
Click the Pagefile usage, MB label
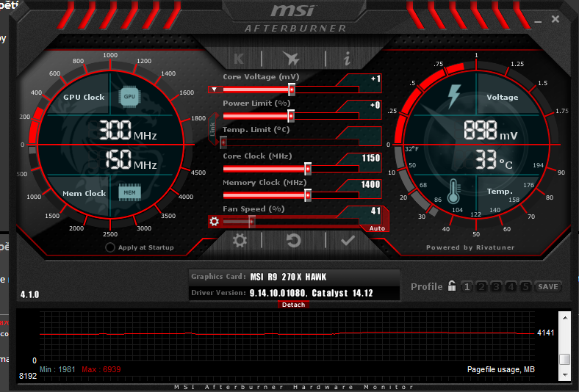tap(500, 369)
